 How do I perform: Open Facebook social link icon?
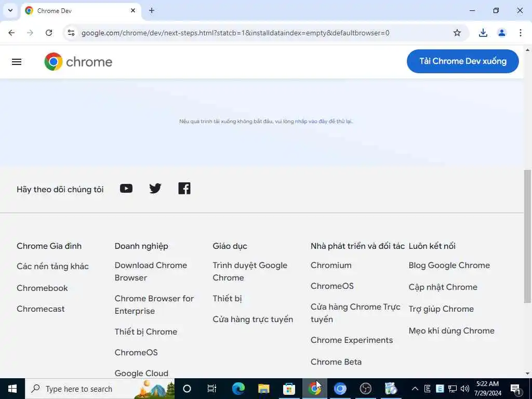tap(184, 188)
